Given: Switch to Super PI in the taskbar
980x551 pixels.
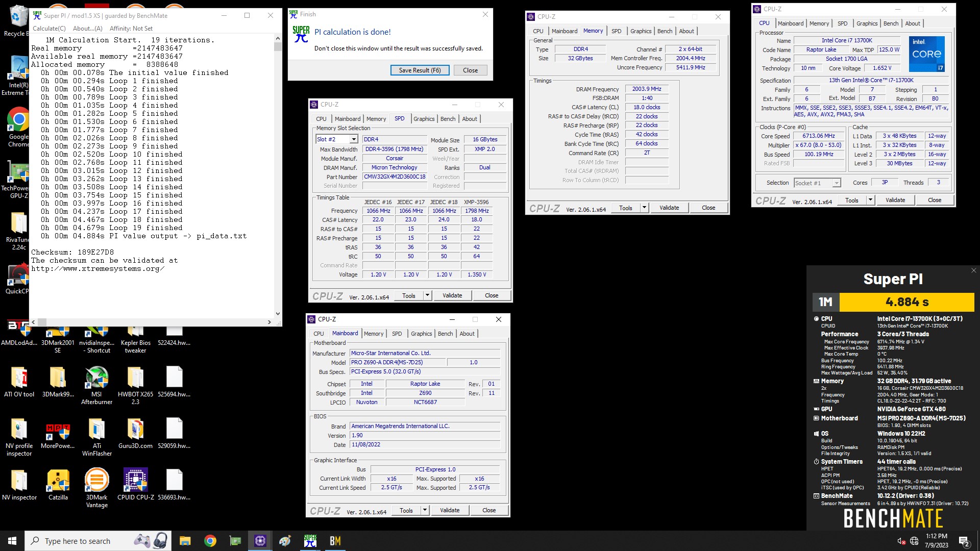Looking at the screenshot, I should pyautogui.click(x=310, y=541).
